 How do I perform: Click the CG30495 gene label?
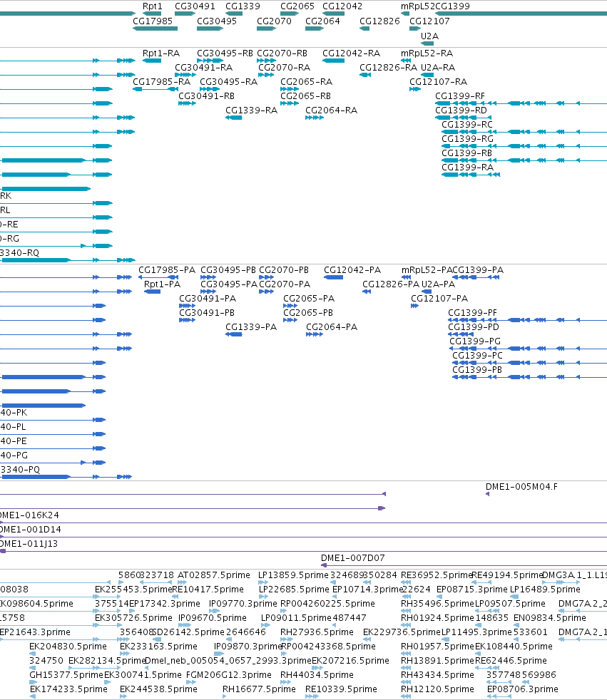point(217,21)
